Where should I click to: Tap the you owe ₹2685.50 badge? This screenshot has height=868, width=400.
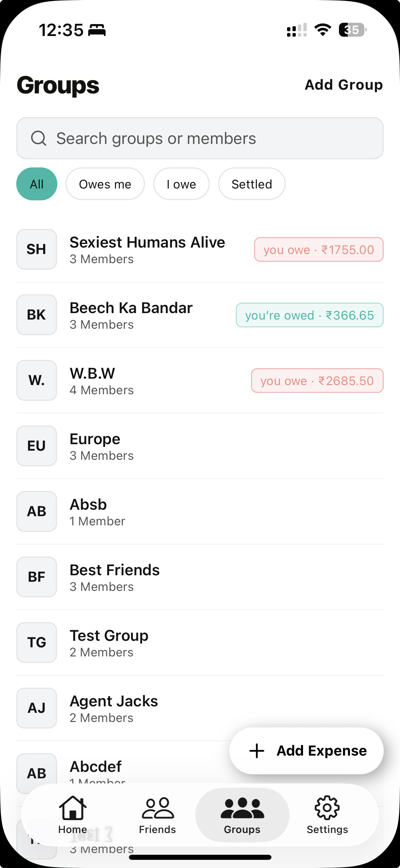click(x=317, y=381)
